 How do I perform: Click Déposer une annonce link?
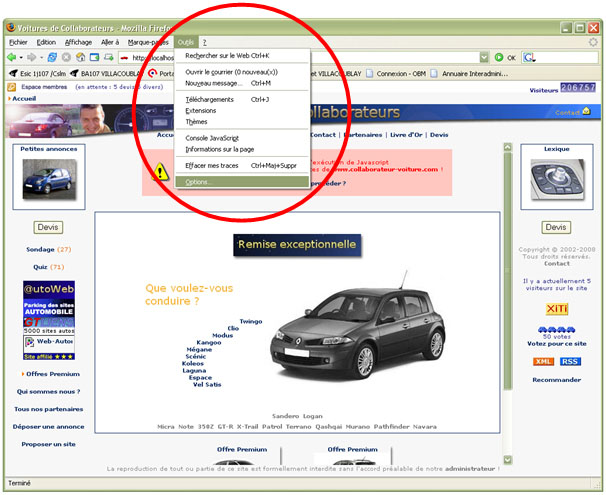pyautogui.click(x=48, y=427)
